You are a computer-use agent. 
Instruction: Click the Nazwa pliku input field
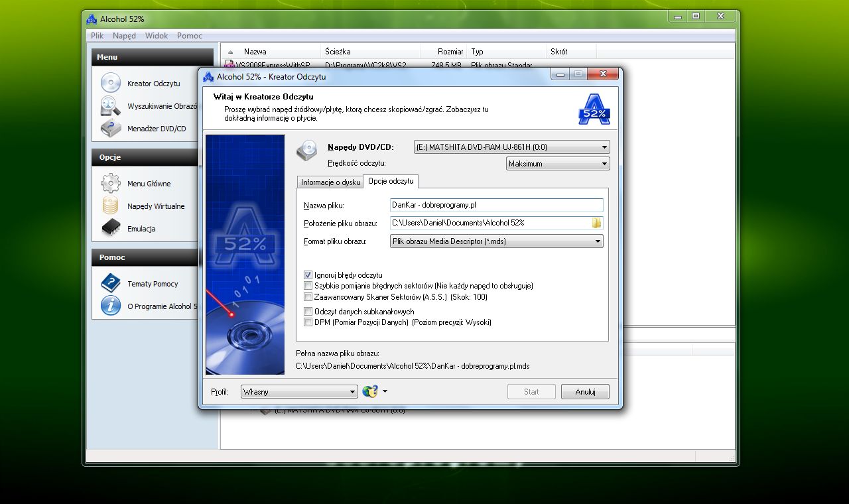(497, 206)
